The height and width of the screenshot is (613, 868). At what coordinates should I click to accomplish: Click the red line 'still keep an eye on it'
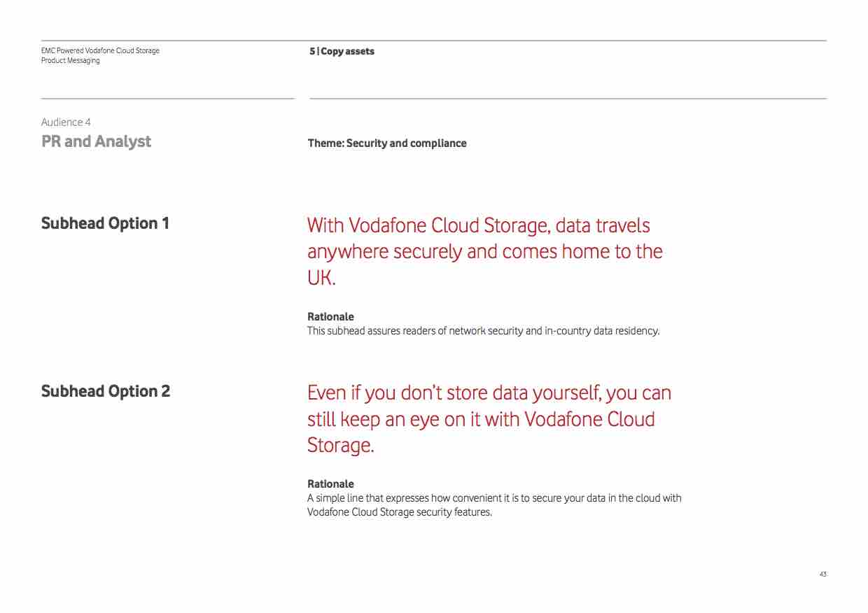click(x=481, y=419)
